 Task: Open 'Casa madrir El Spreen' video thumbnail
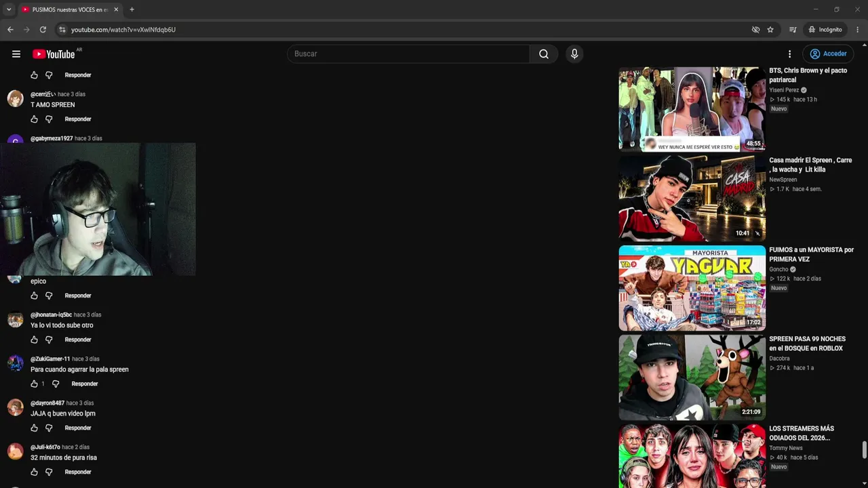(x=692, y=199)
